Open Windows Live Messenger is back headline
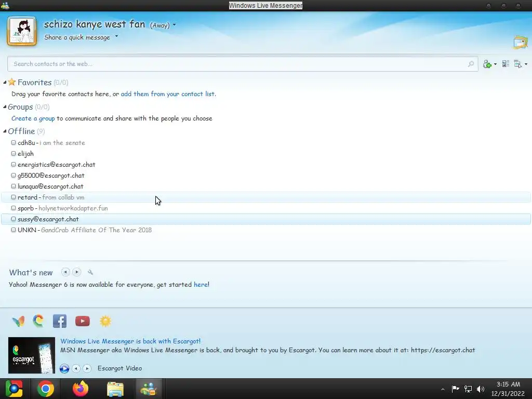This screenshot has width=532, height=399. 130,341
